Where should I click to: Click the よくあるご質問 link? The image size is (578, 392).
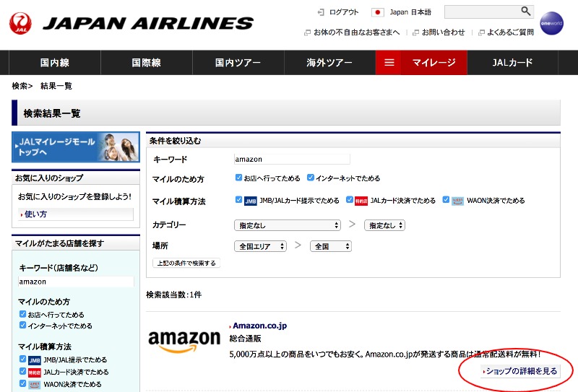pyautogui.click(x=510, y=32)
